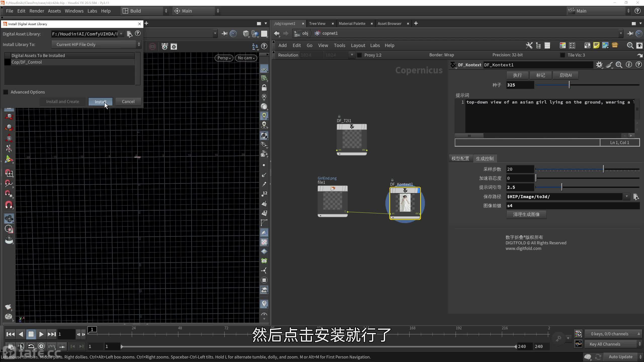
Task: Click the gear icon in parameter panel
Action: point(599,65)
